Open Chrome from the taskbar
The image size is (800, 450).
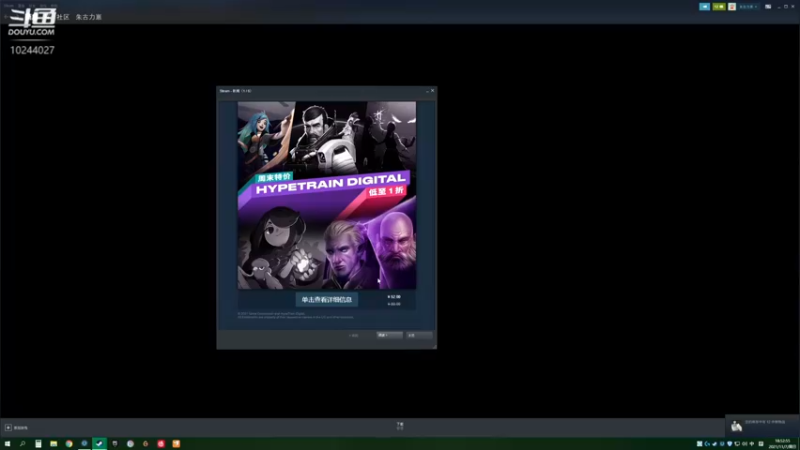coord(69,444)
